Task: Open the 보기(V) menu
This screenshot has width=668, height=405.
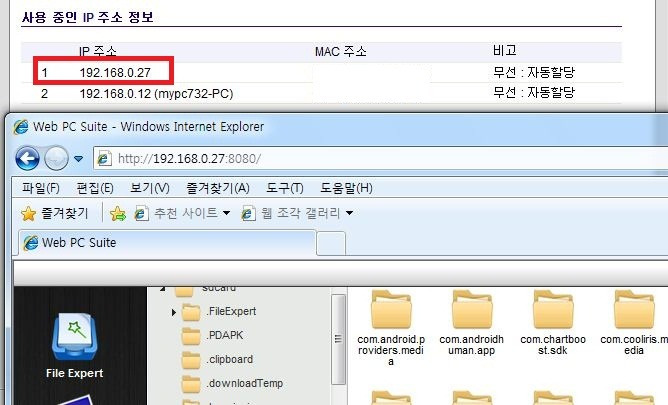Action: point(150,188)
